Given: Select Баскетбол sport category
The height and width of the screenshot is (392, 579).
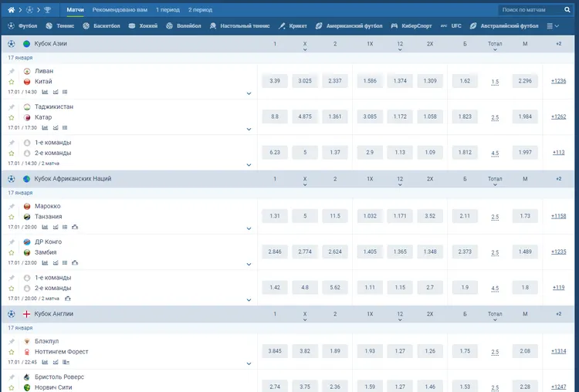Looking at the screenshot, I should coord(101,25).
